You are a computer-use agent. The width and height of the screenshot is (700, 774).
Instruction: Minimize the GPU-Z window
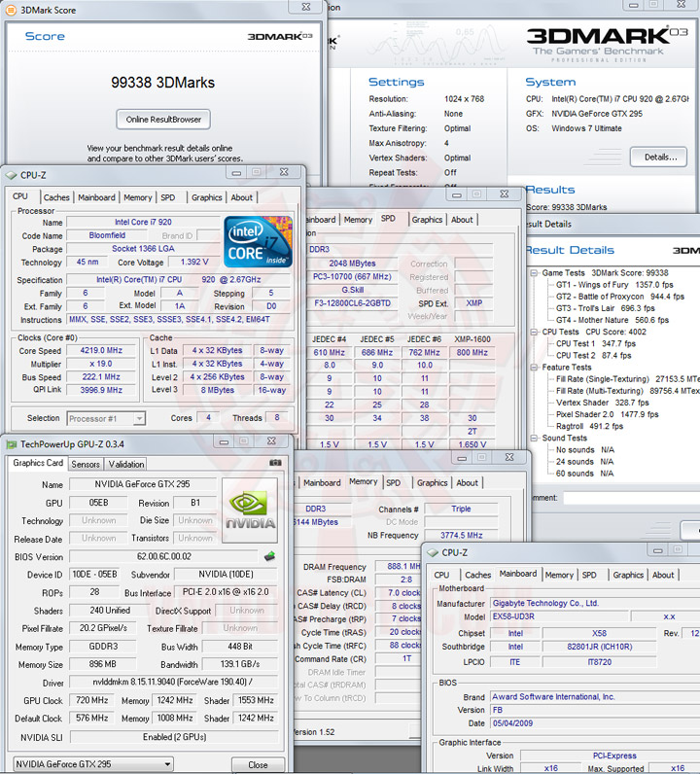pyautogui.click(x=224, y=441)
